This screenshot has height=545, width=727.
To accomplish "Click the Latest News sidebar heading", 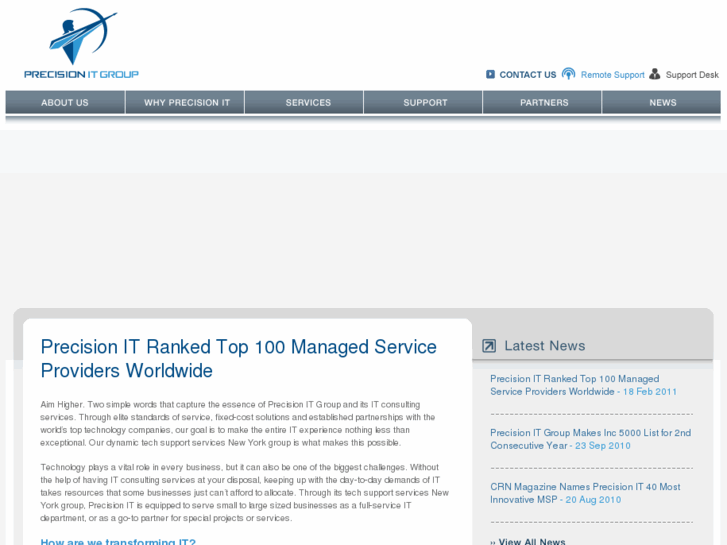I will point(544,346).
